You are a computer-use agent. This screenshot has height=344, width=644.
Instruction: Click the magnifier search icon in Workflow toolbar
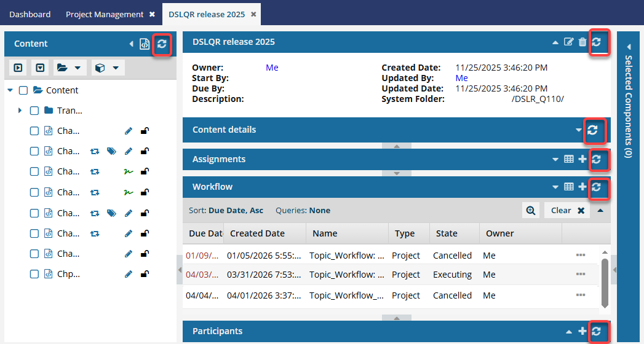coord(530,211)
